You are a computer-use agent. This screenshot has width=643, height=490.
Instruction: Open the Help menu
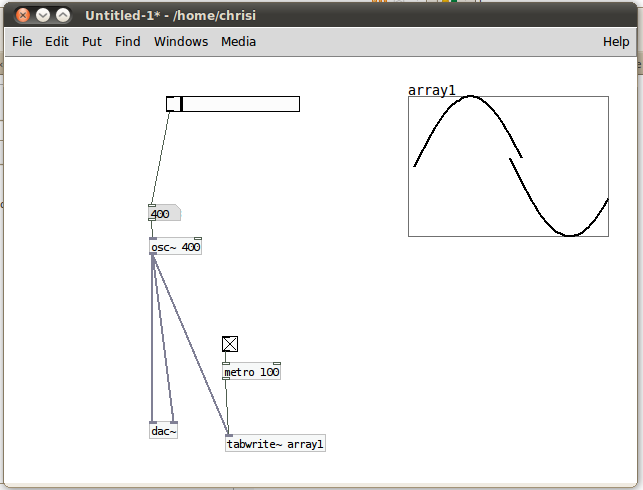616,41
